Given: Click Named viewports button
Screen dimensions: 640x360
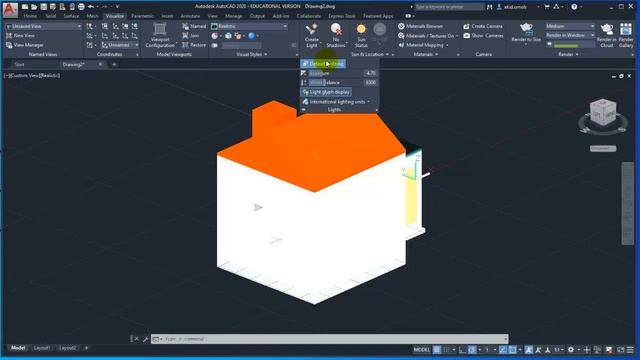Looking at the screenshot, I should 194,26.
